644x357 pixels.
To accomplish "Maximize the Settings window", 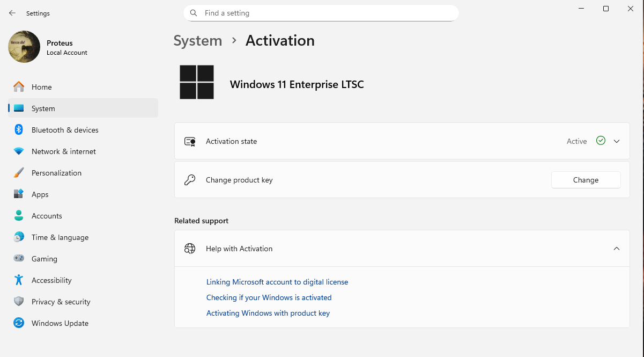I will tap(606, 9).
